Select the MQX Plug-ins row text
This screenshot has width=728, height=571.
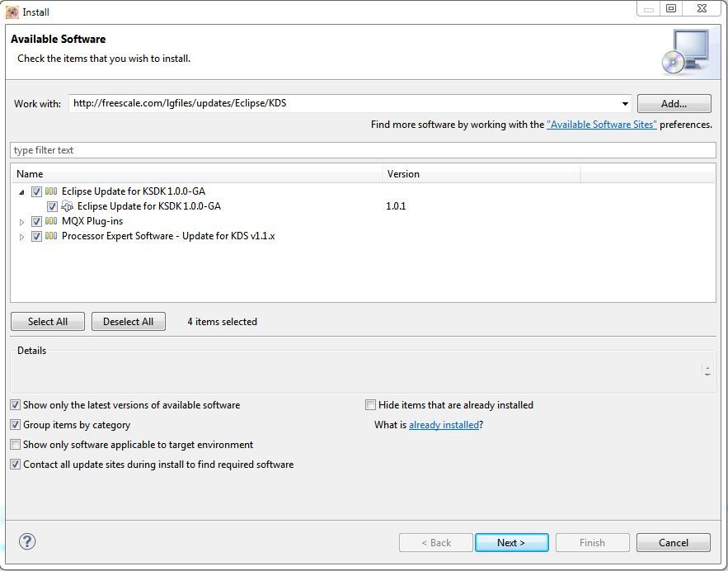(x=92, y=221)
